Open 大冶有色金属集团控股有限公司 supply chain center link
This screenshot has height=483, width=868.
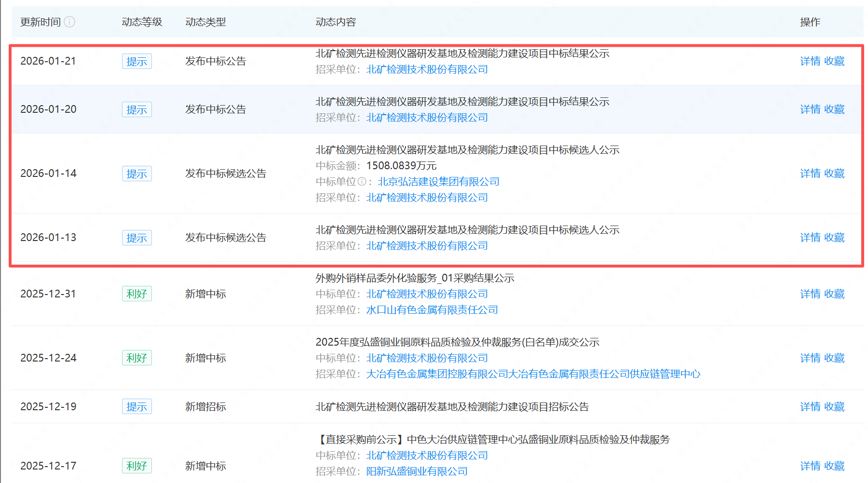(x=533, y=374)
